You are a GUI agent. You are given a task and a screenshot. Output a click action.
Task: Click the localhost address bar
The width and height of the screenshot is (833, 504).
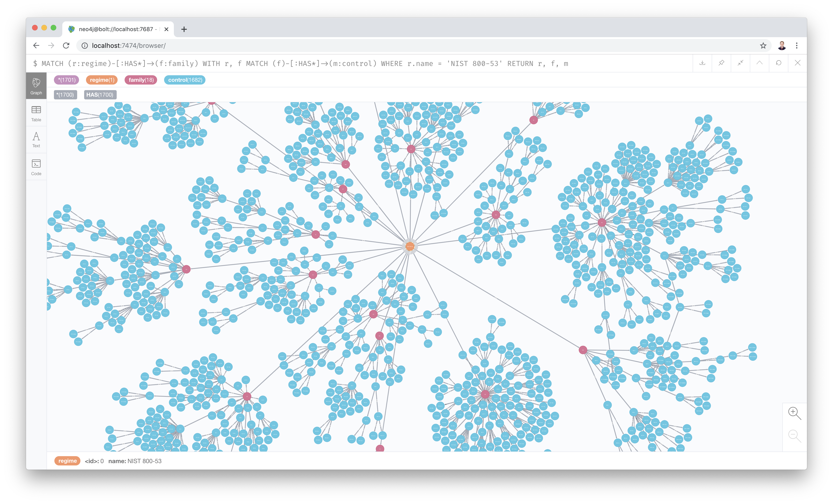tap(419, 46)
